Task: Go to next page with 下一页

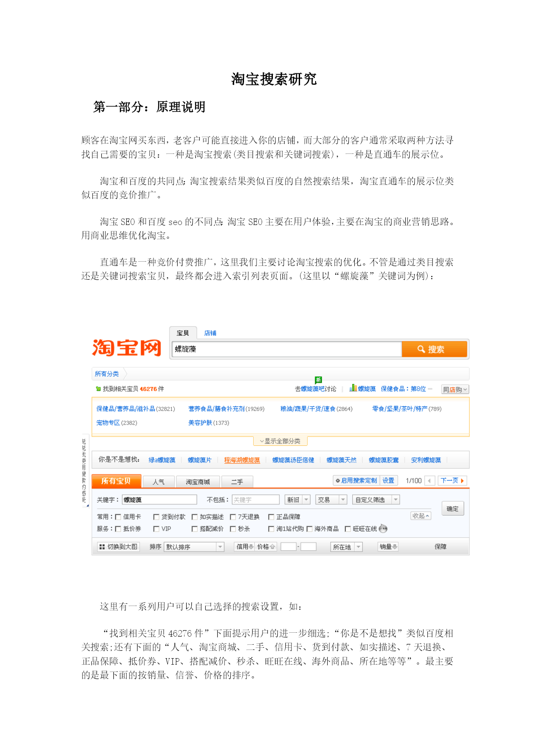Action: coord(452,481)
